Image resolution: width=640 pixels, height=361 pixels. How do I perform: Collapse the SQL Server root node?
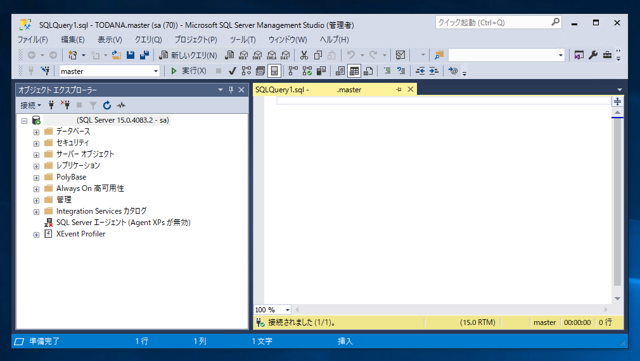(x=24, y=120)
